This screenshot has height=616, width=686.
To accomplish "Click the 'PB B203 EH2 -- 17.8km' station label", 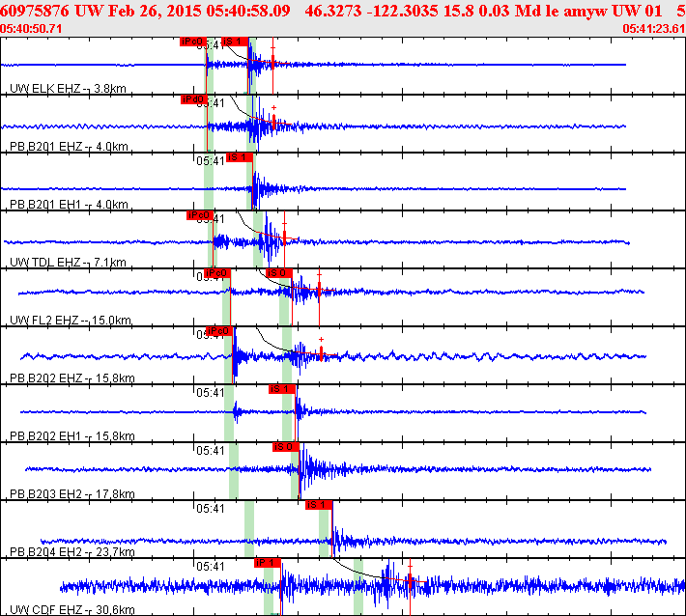I will point(72,494).
